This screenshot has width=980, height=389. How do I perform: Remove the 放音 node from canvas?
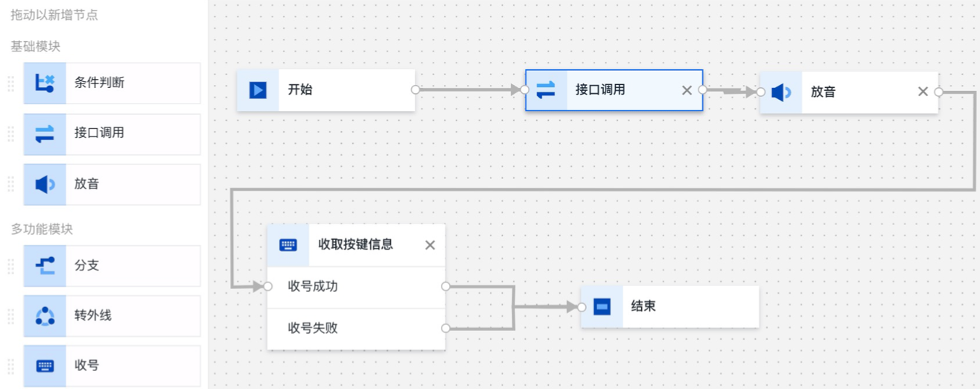923,92
